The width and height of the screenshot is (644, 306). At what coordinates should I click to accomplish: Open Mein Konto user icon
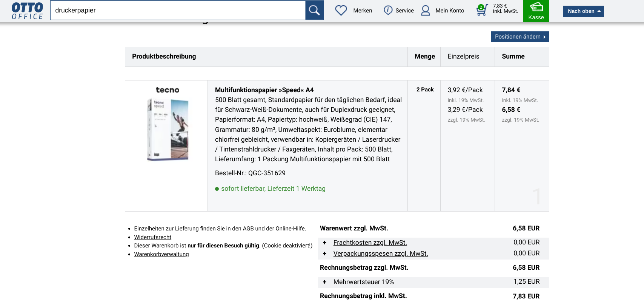click(426, 10)
